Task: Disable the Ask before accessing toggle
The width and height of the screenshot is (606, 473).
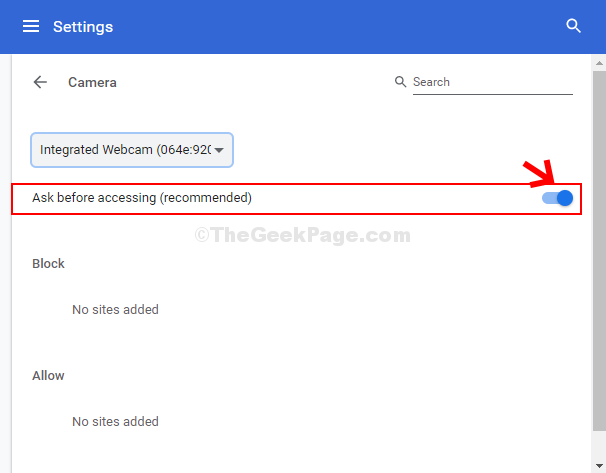Action: [x=558, y=198]
